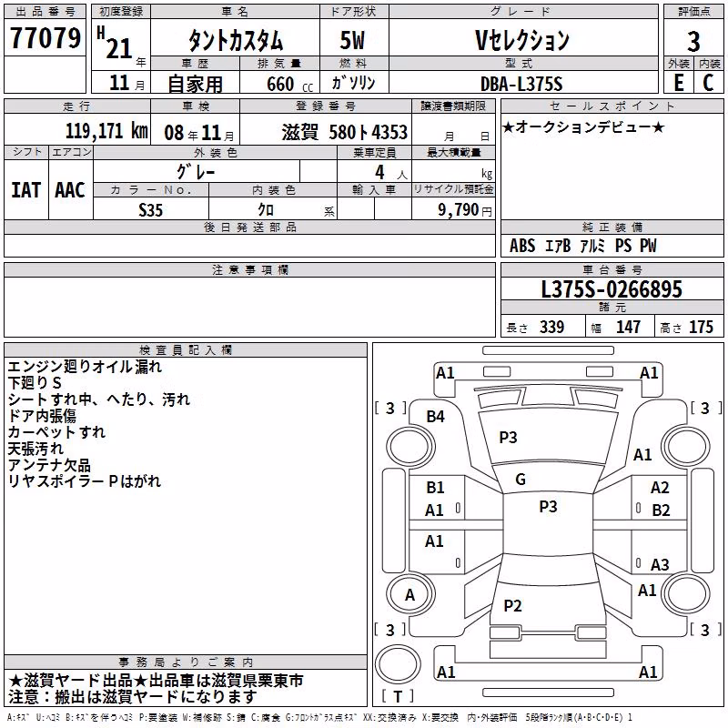Click the note シートすれ中、へたり、汚れ
Screen dimensions: 728x728
(x=99, y=399)
